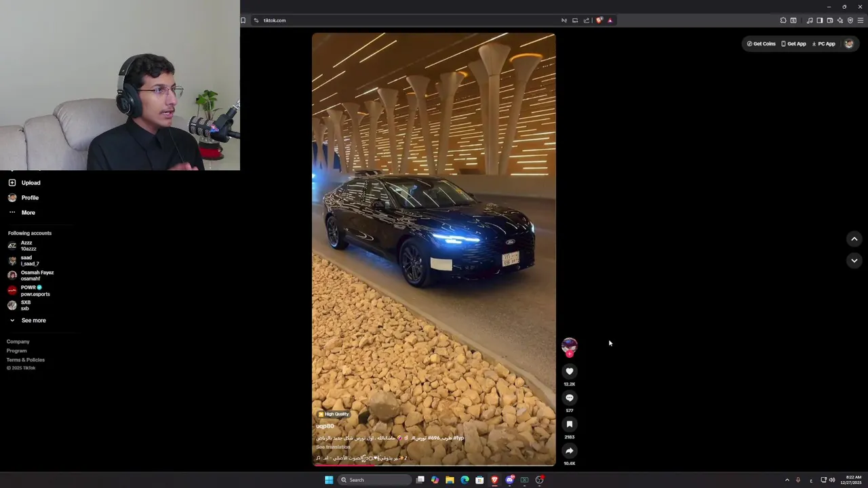
Task: Open Profile in the sidebar
Action: (x=24, y=198)
